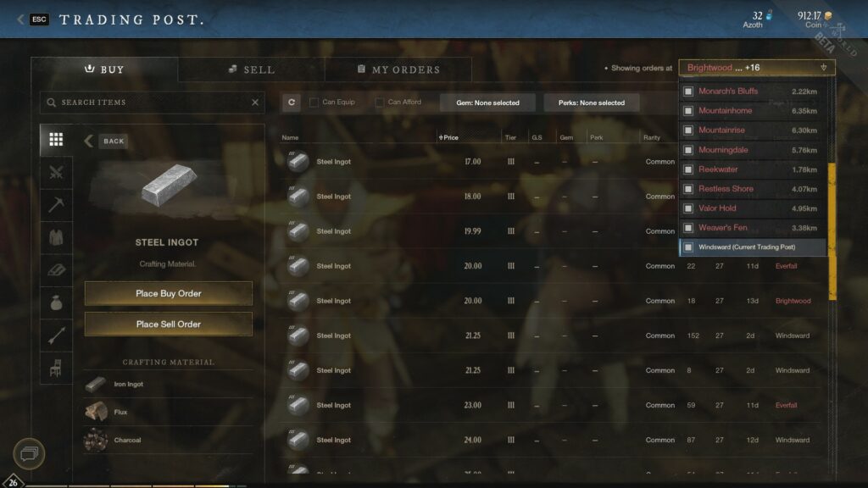The image size is (868, 488).
Task: Click the Place Buy Order button
Action: 169,293
